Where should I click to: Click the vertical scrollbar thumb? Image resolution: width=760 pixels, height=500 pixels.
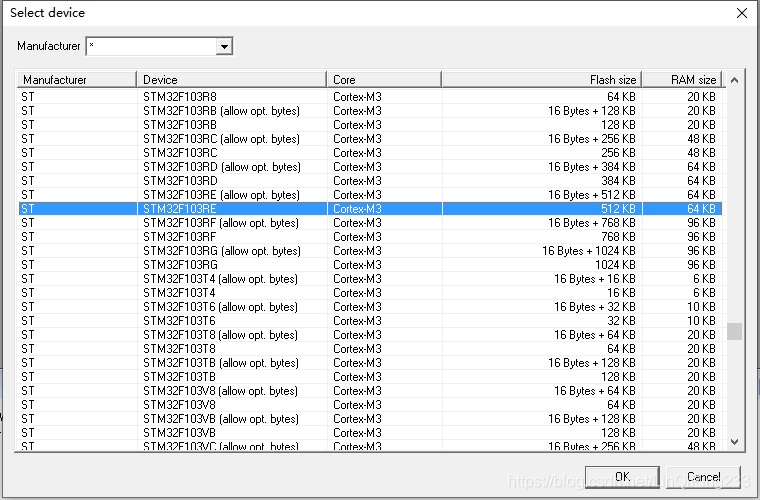click(734, 331)
